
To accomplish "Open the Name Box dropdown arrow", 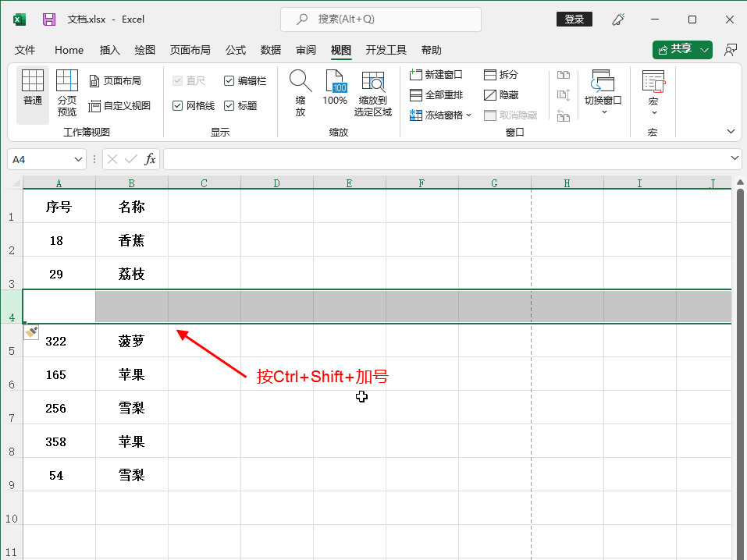I will click(x=78, y=160).
